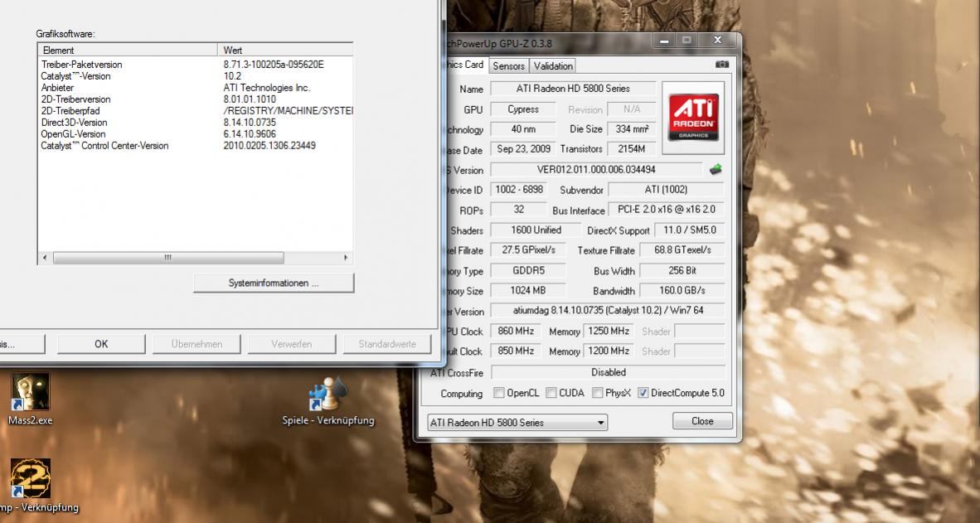Image resolution: width=980 pixels, height=523 pixels.
Task: Click the Standardwerte button
Action: (387, 344)
